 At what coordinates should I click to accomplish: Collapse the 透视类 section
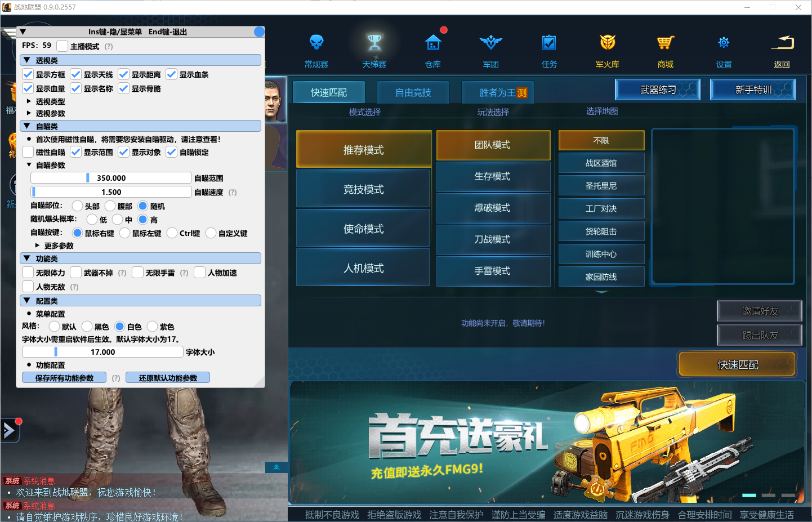tap(26, 60)
